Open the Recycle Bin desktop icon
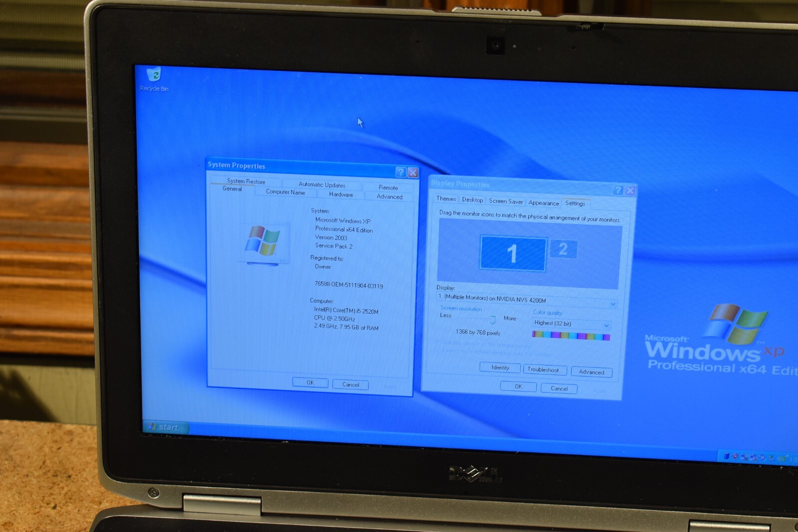 (x=154, y=79)
